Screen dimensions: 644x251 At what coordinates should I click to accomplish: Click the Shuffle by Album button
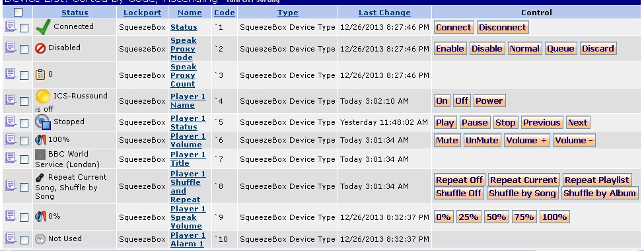(x=600, y=193)
